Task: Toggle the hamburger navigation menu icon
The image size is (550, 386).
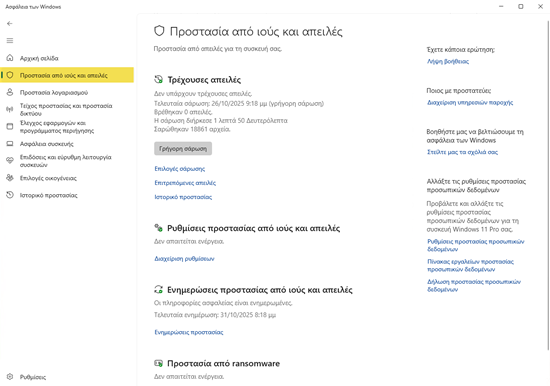Action: [10, 41]
